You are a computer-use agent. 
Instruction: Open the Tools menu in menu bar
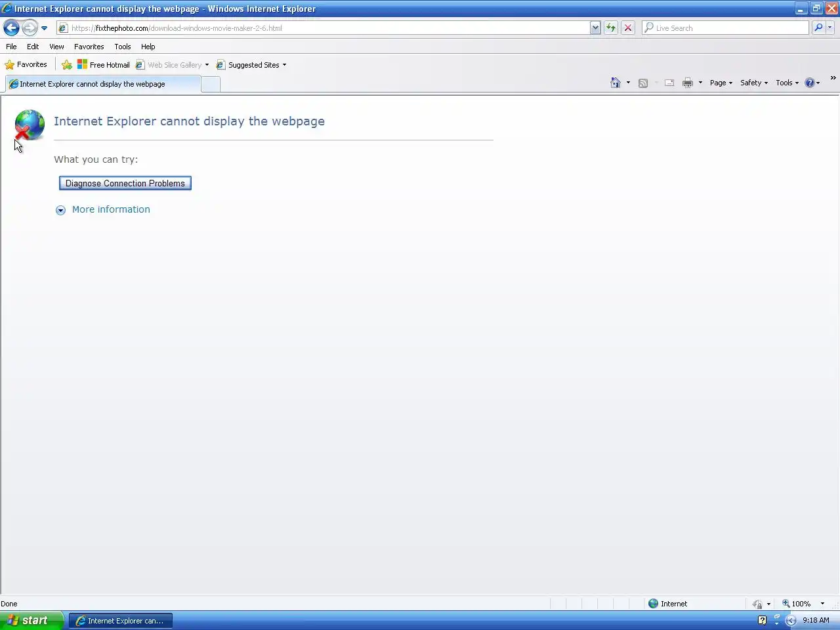click(x=122, y=47)
